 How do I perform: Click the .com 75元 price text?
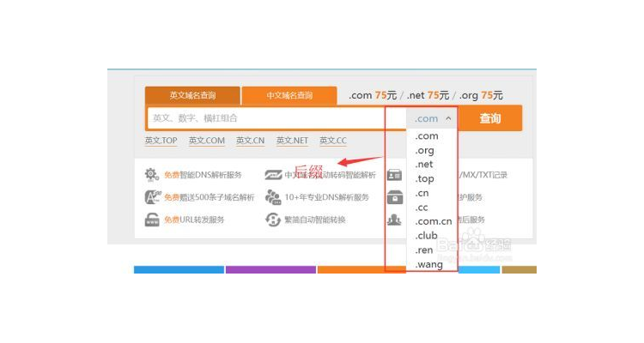(x=373, y=95)
